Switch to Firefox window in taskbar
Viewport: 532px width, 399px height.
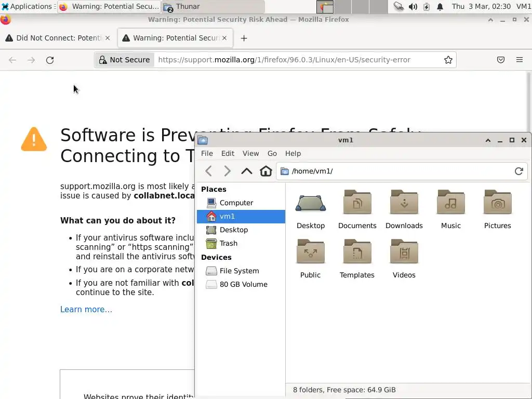pyautogui.click(x=109, y=6)
